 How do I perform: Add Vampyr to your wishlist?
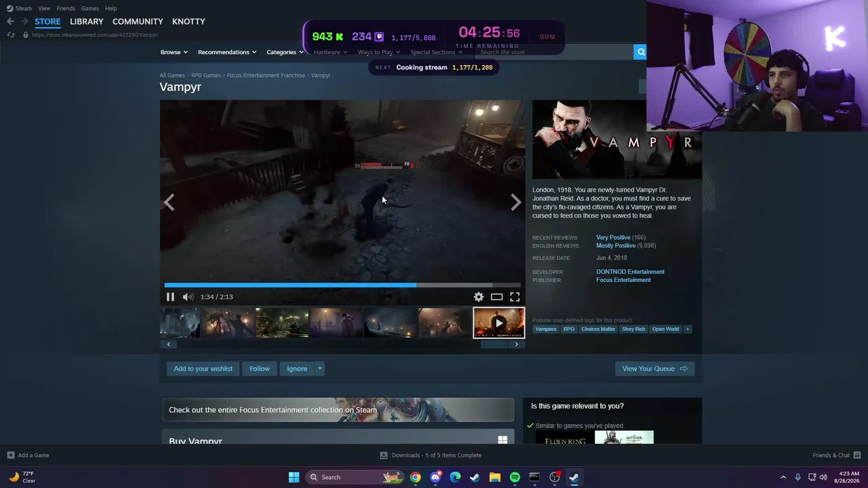(203, 369)
